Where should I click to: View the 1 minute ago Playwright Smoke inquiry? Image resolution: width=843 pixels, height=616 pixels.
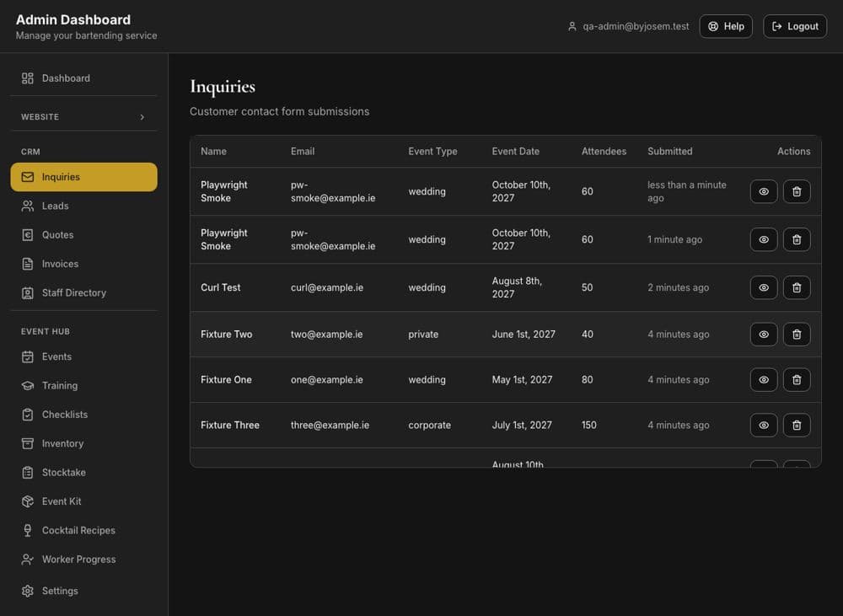tap(764, 239)
